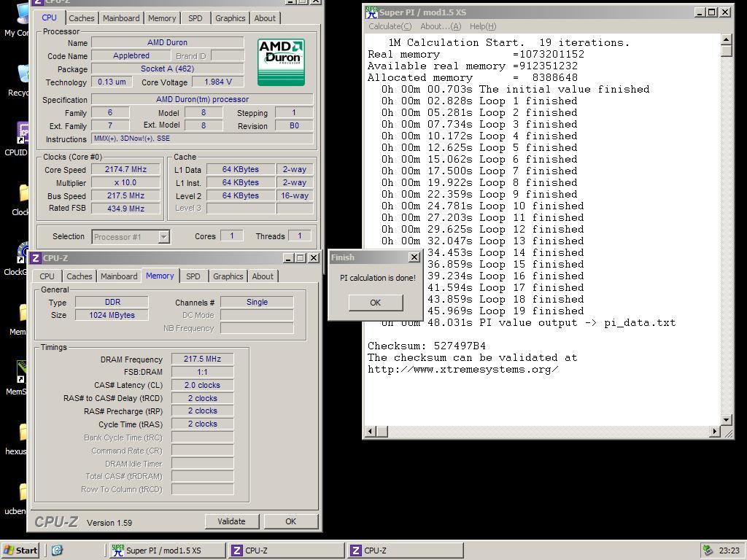Click the Checksum: 527497B4 line
Viewport: 747px width, 560px height.
tap(426, 346)
